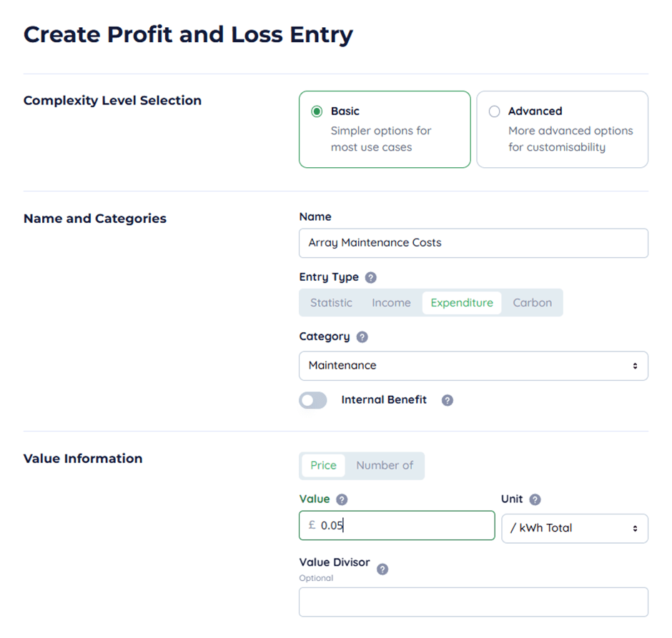Select the Advanced complexity radio button

coord(494,111)
